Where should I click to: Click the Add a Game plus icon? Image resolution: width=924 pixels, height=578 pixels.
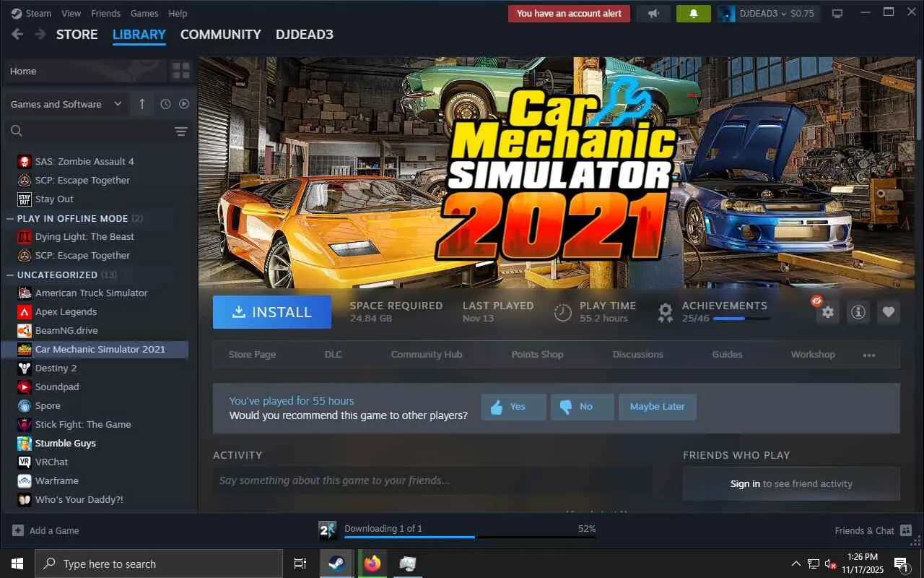(18, 530)
